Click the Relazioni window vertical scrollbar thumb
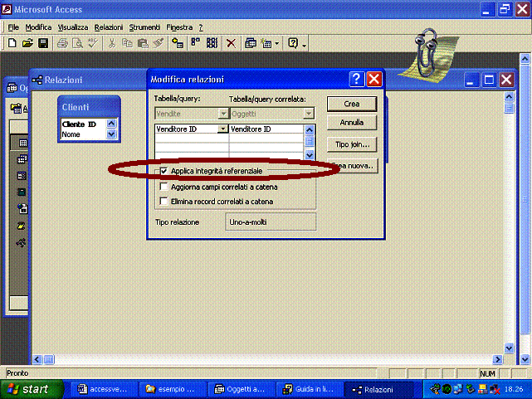The width and height of the screenshot is (532, 399). click(509, 109)
